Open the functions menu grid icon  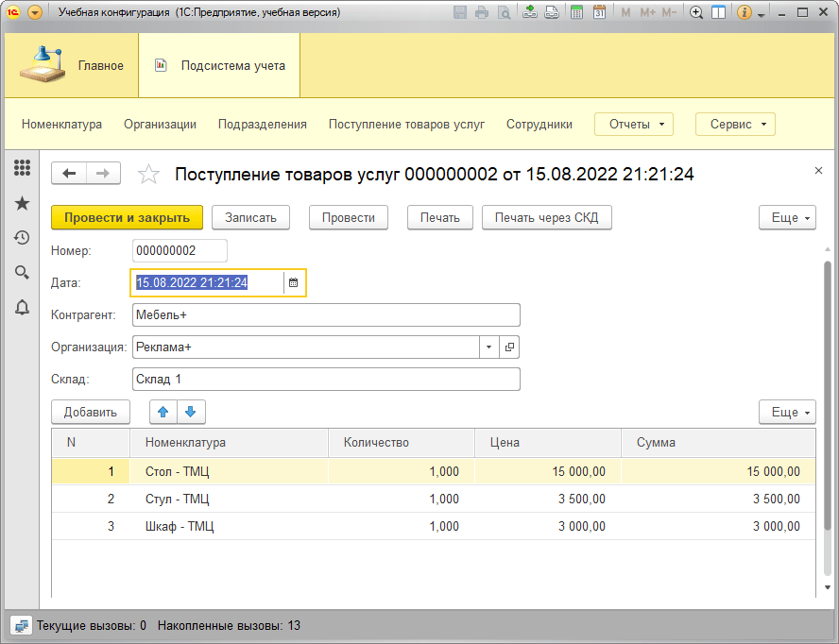[22, 168]
